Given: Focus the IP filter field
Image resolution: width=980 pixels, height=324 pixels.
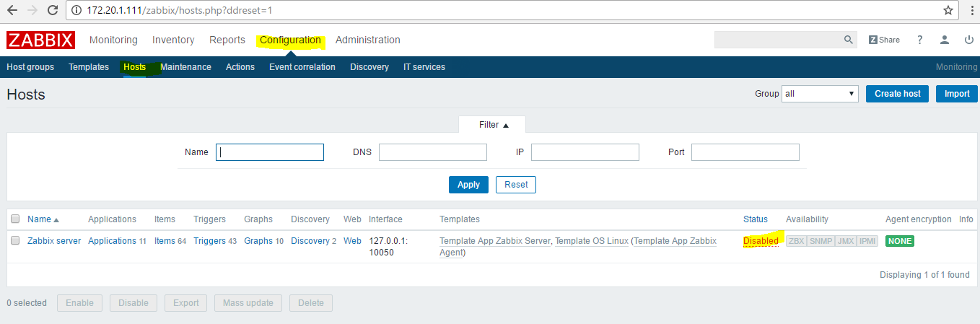Looking at the screenshot, I should (585, 152).
